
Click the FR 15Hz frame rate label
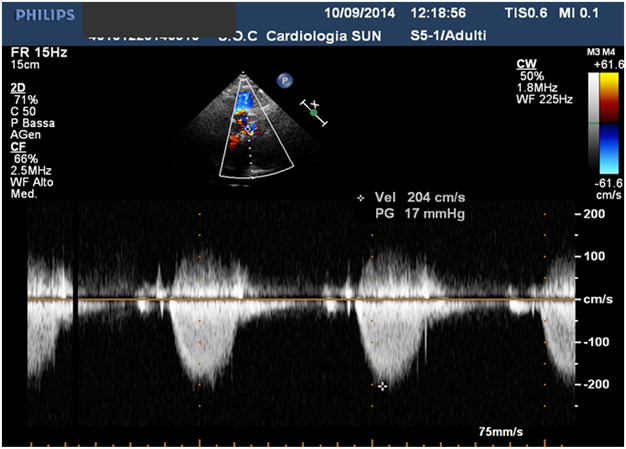(32, 52)
